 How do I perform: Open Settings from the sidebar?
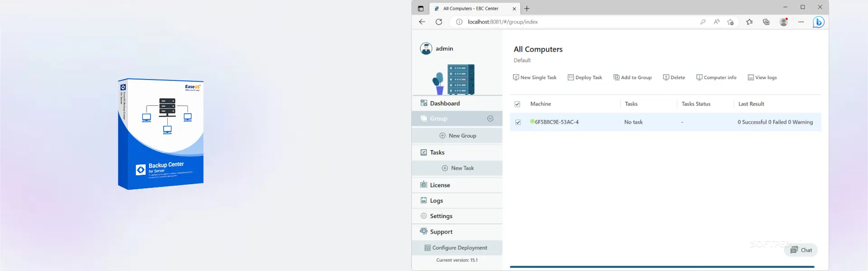457,216
